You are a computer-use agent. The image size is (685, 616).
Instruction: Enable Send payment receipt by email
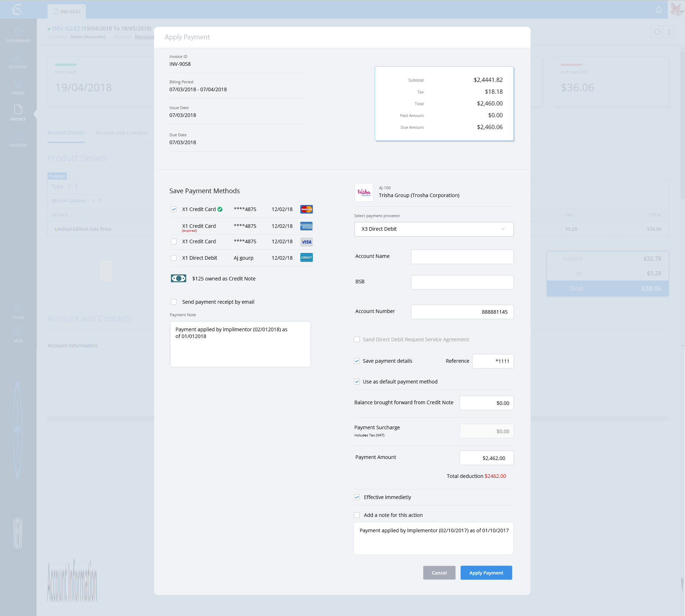[x=174, y=302]
